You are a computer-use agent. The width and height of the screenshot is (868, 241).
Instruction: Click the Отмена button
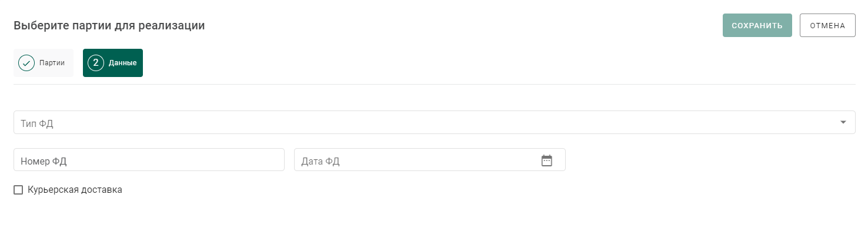(827, 25)
